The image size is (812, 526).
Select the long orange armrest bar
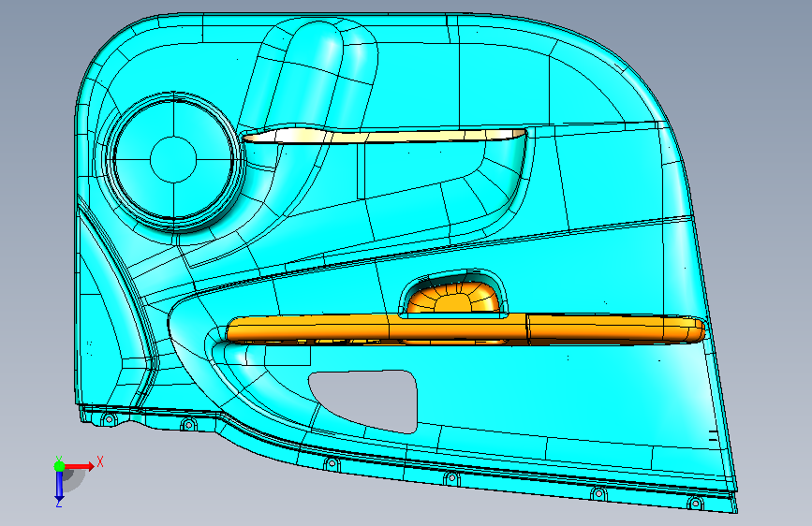tap(465, 329)
